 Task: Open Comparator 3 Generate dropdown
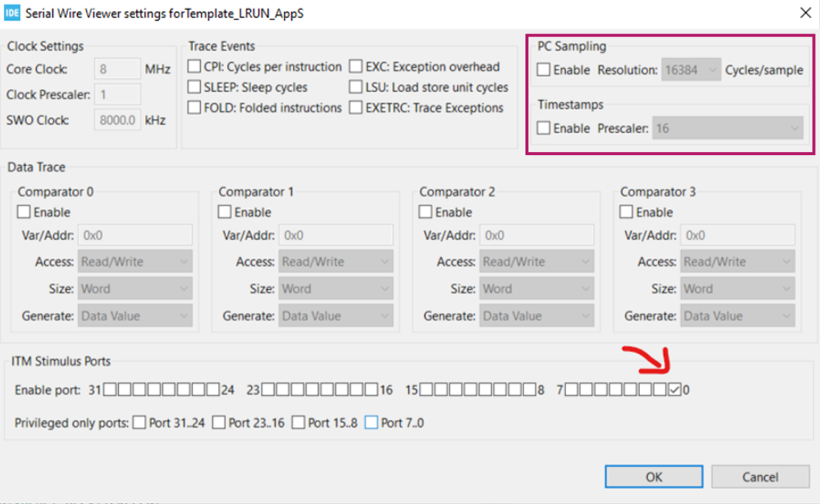point(737,315)
